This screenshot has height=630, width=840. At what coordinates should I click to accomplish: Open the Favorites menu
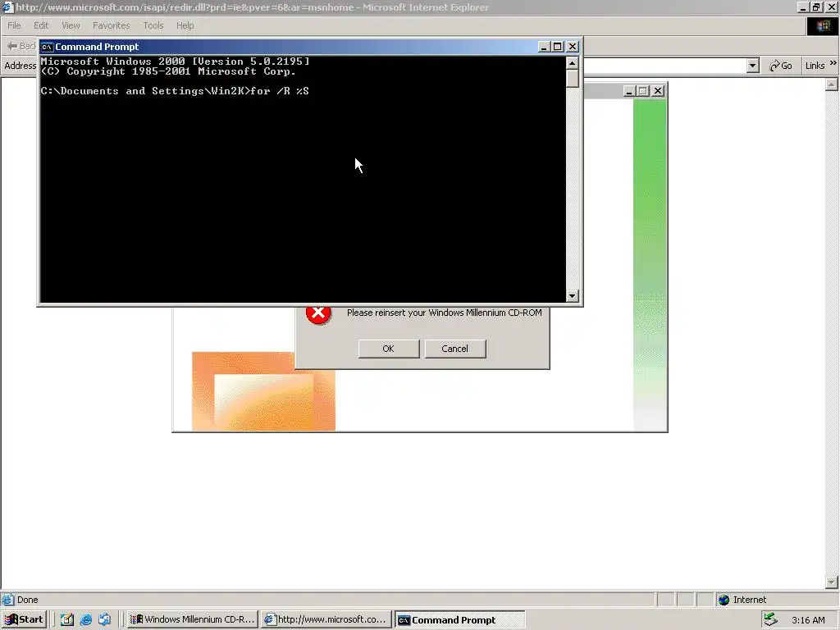[111, 25]
